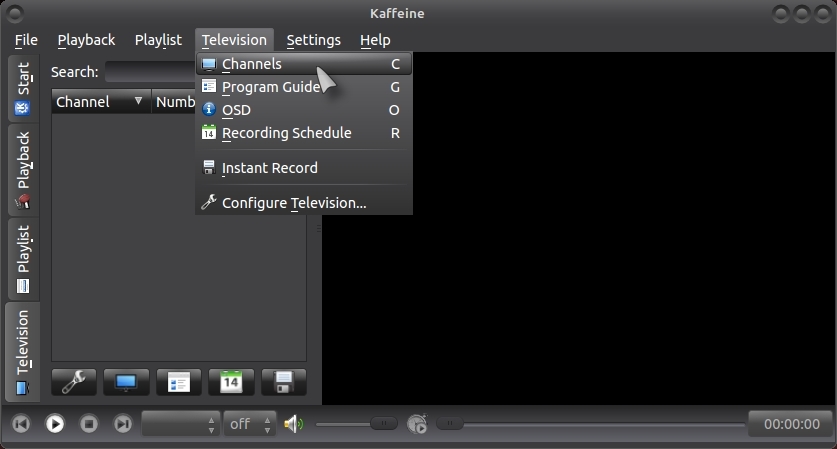Open the Settings menu

tap(313, 40)
